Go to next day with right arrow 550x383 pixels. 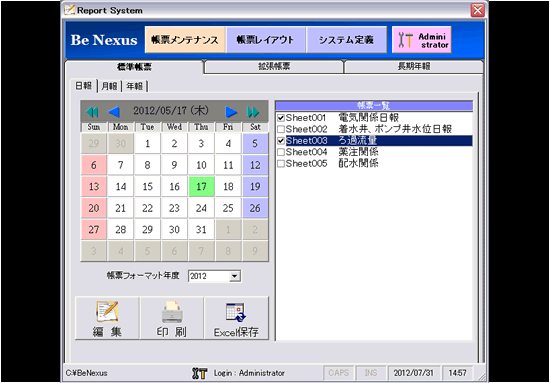click(231, 112)
